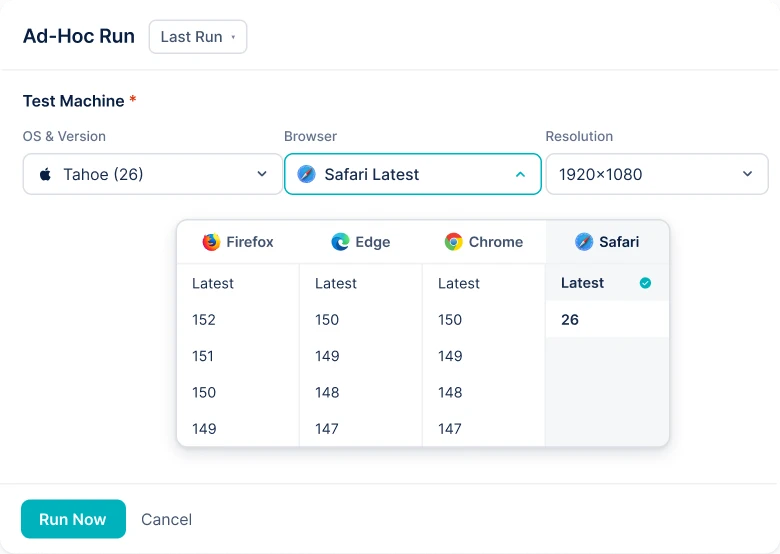Choose Firefox version 152
Viewport: 780px width, 554px height.
tap(238, 320)
